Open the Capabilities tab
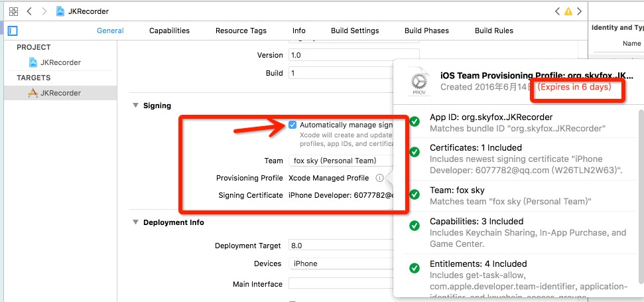This screenshot has height=302, width=644. (169, 31)
